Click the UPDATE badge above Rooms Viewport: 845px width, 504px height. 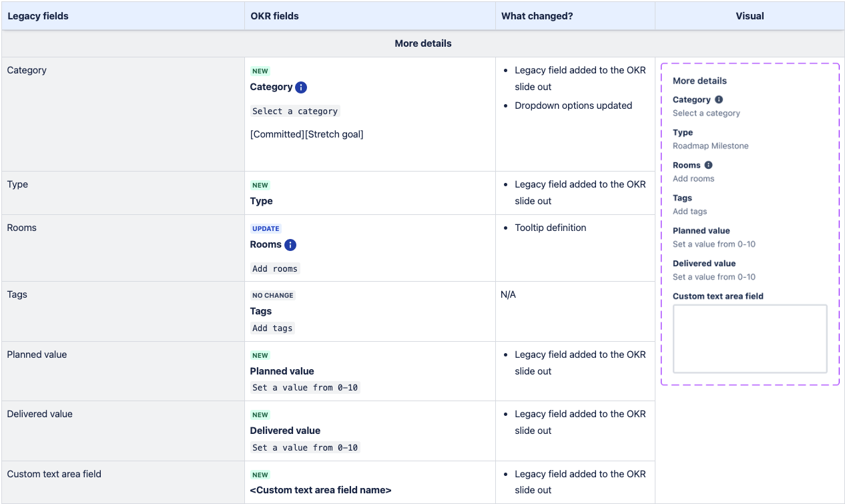266,228
